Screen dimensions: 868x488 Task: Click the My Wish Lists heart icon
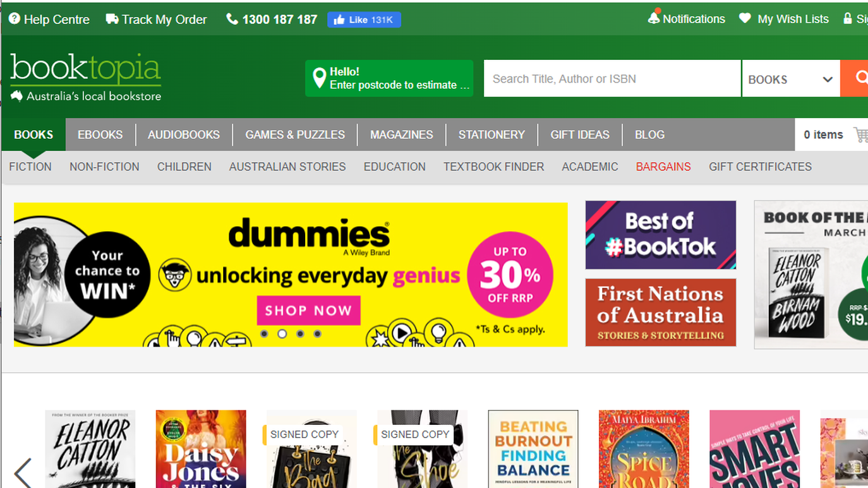pyautogui.click(x=745, y=18)
